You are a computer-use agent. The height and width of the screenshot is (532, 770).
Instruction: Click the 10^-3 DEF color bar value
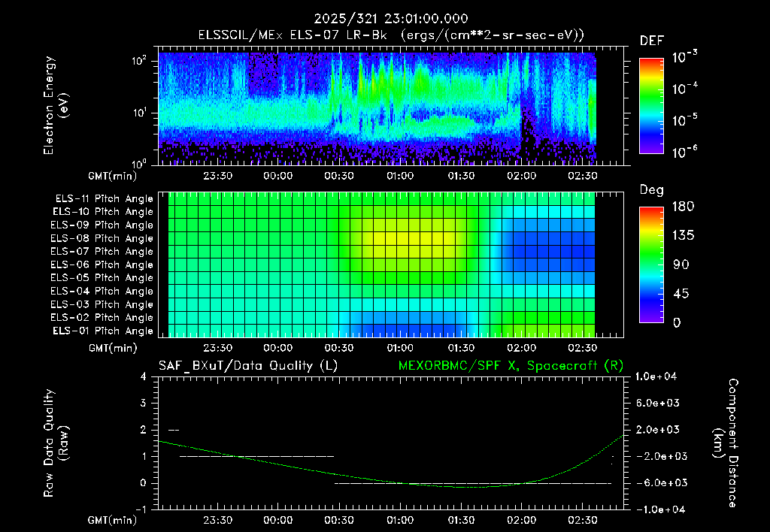[x=685, y=56]
